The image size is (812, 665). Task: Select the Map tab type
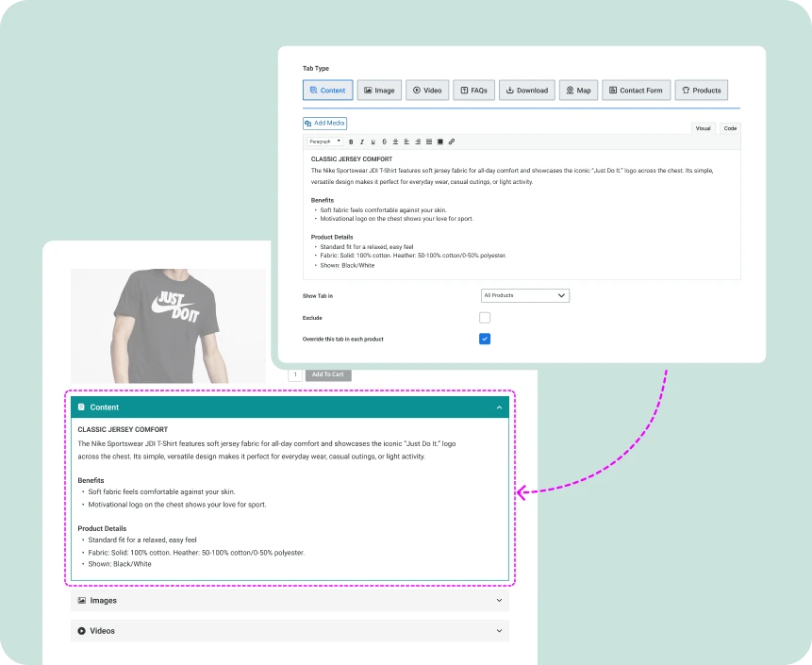578,91
